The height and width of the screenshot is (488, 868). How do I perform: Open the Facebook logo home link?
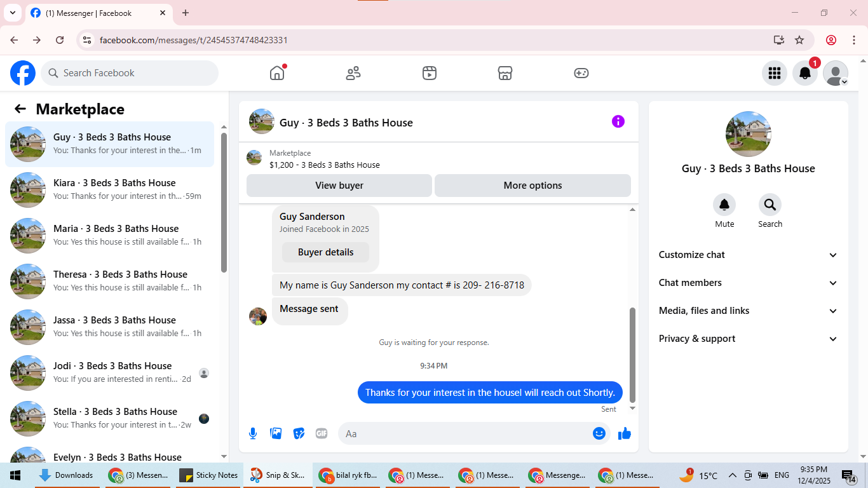pos(23,73)
